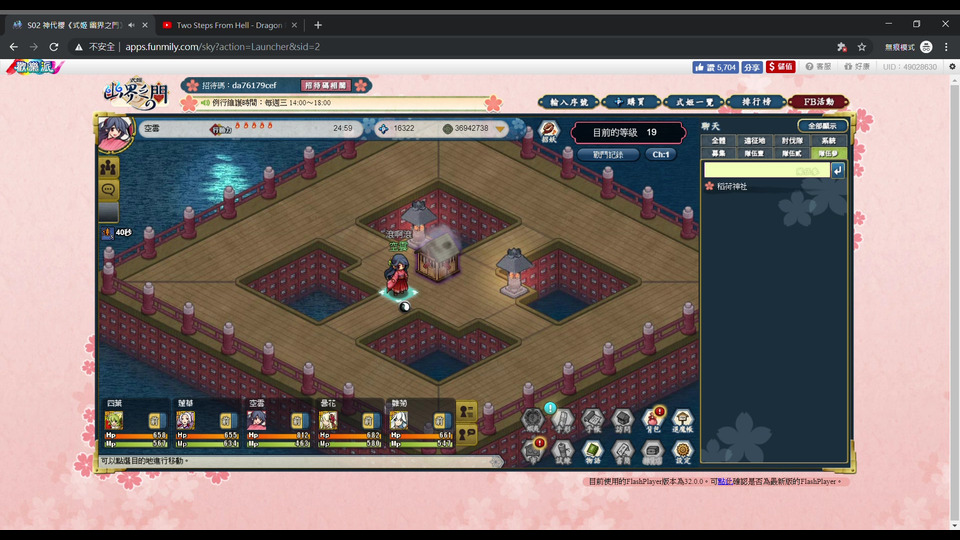The image size is (960, 540).
Task: Open the 手帳 notebook icon
Action: click(593, 420)
